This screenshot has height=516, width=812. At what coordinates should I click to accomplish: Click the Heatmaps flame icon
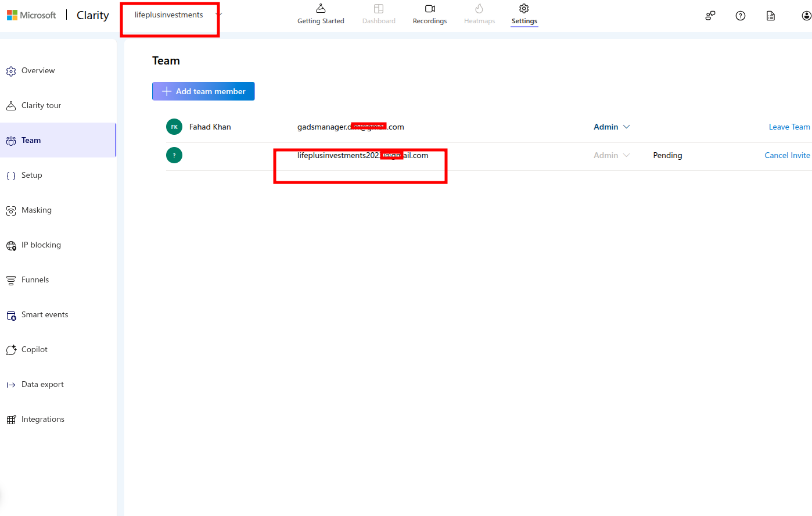pyautogui.click(x=479, y=8)
